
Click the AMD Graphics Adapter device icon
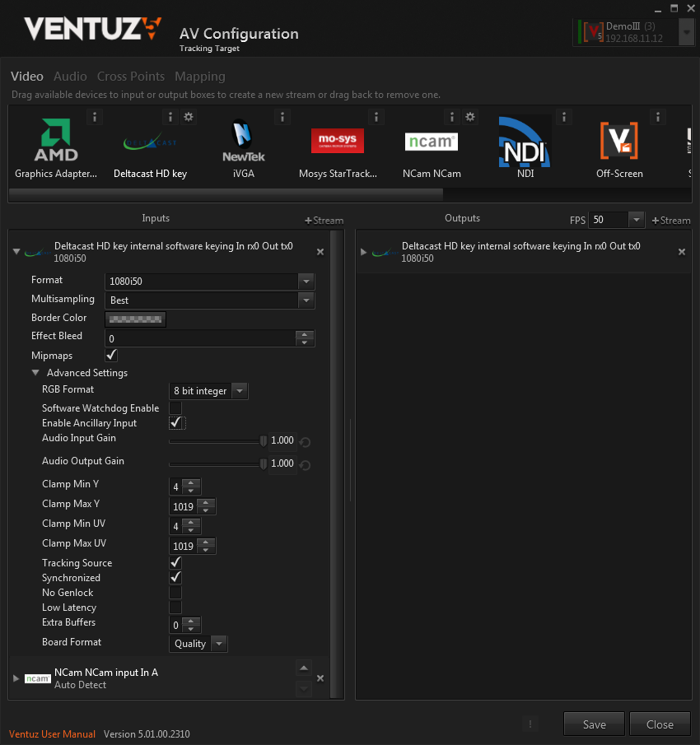56,141
